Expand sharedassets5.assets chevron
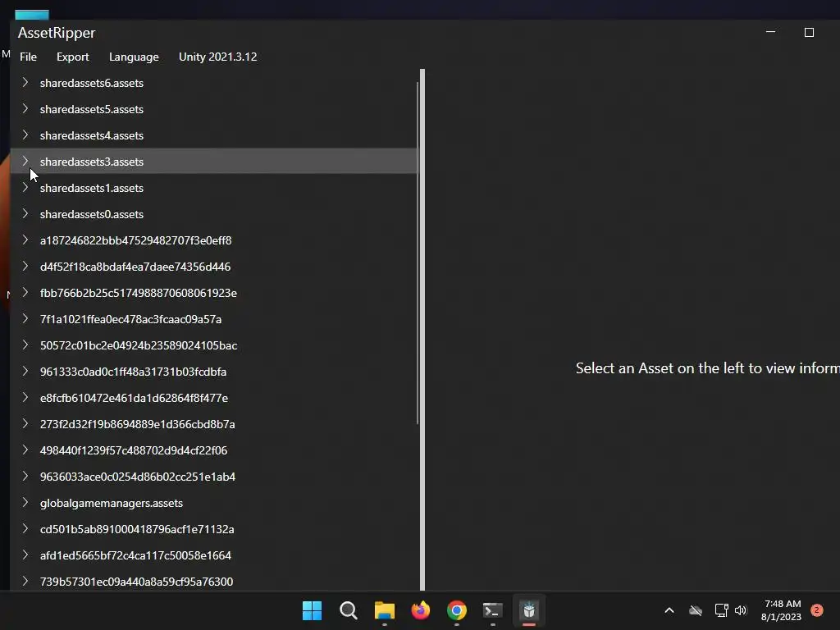 point(25,109)
